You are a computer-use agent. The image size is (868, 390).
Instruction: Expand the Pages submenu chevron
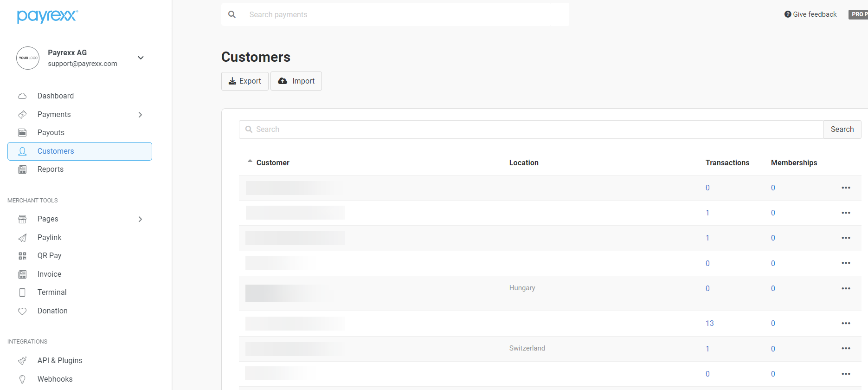click(x=140, y=219)
